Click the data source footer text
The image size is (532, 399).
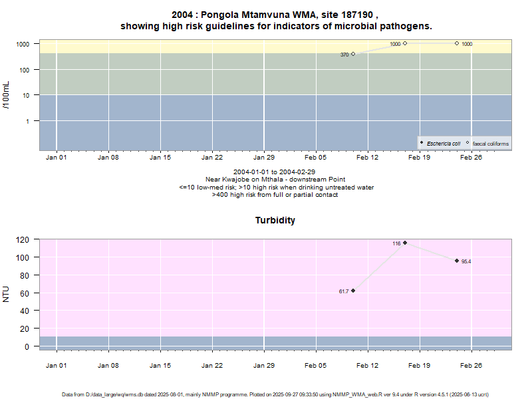(275, 394)
